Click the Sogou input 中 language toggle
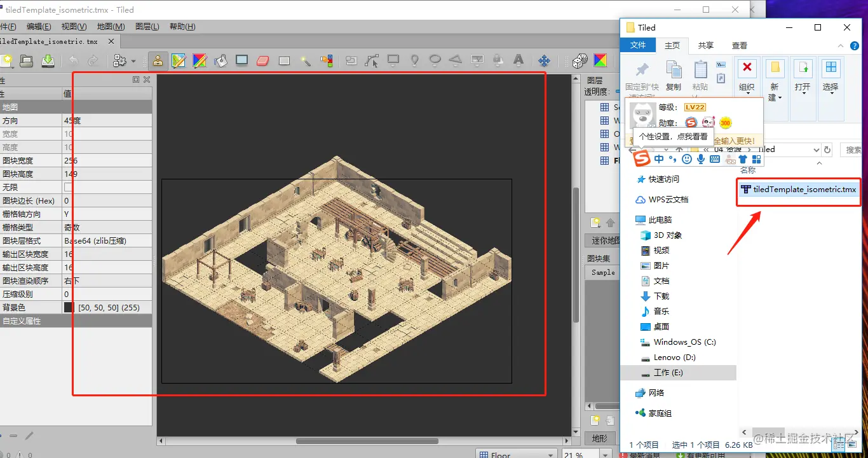 tap(659, 159)
